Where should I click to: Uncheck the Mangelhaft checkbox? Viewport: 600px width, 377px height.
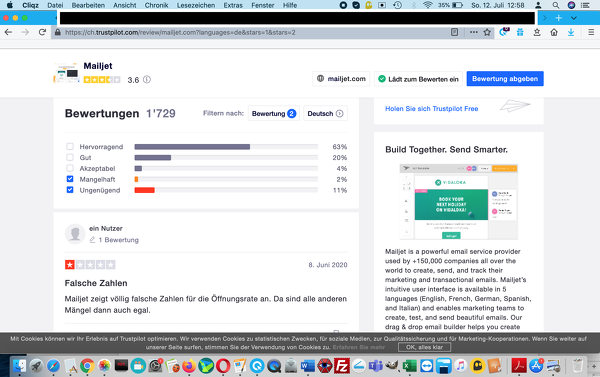[x=70, y=179]
